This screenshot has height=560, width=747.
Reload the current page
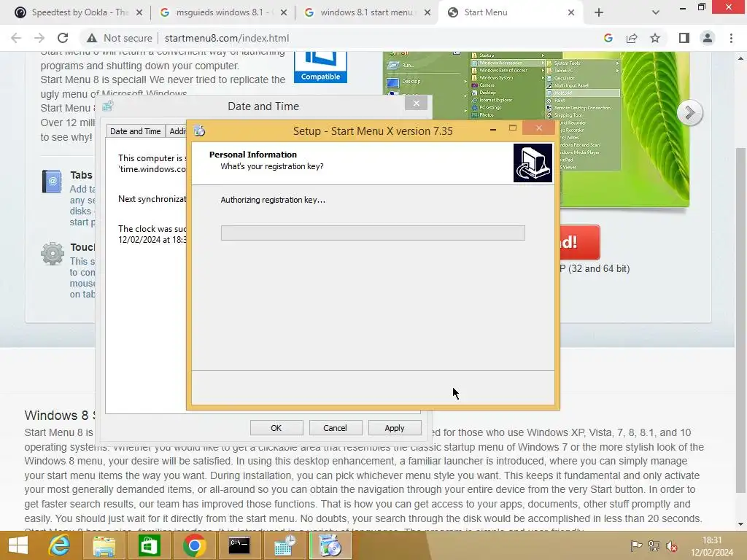coord(63,38)
